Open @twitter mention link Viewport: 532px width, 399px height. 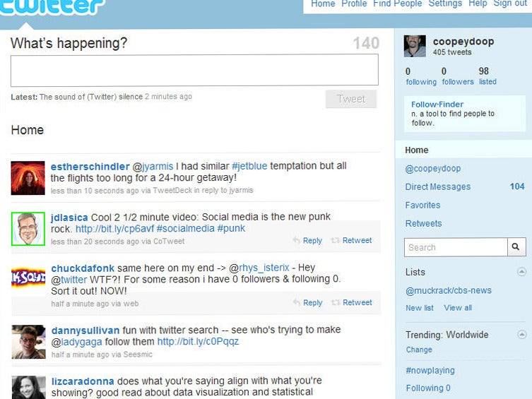coord(69,280)
